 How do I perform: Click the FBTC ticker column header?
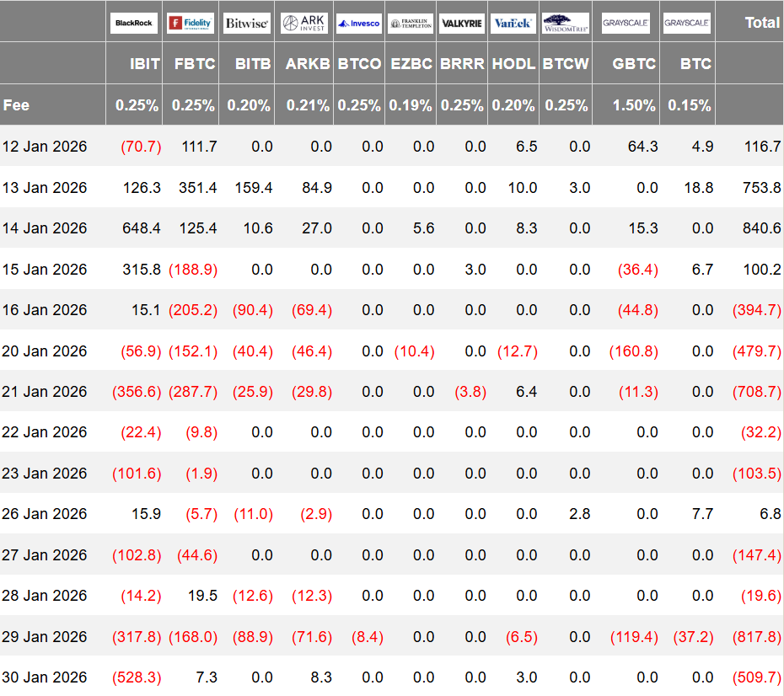[x=193, y=63]
